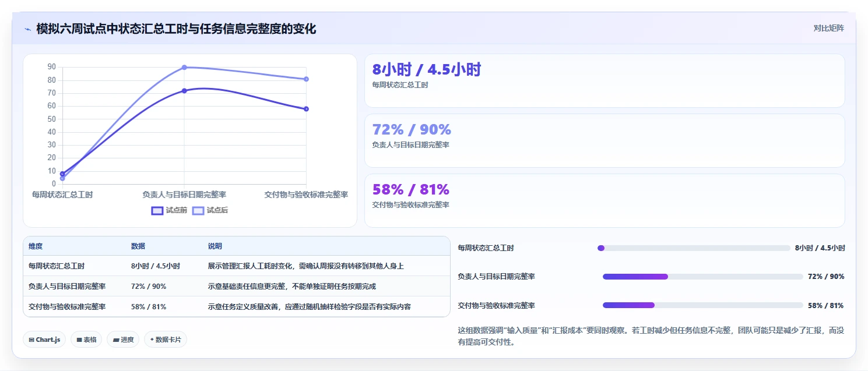Click progress value 58% / 81% on right
This screenshot has width=868, height=371.
click(825, 305)
